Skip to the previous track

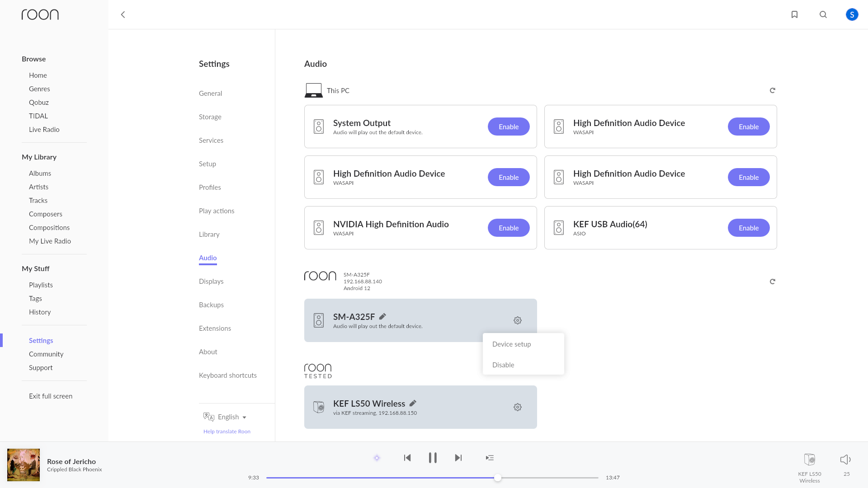click(407, 458)
